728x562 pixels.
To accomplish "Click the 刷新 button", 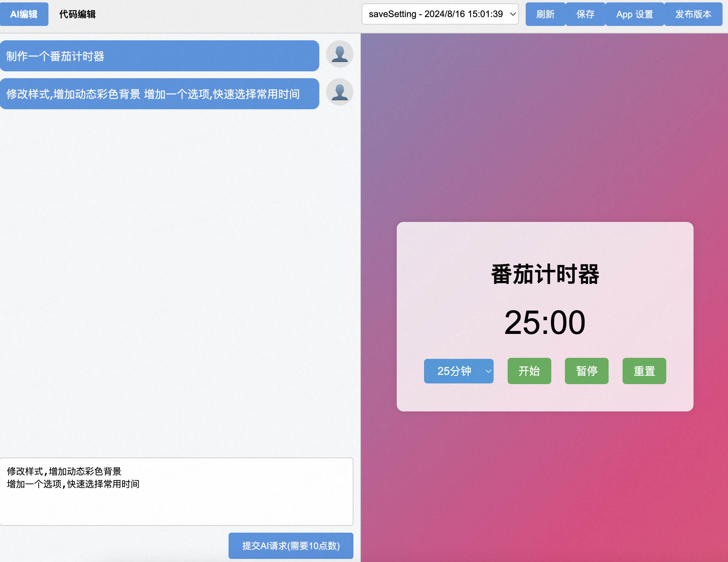I will (x=545, y=14).
